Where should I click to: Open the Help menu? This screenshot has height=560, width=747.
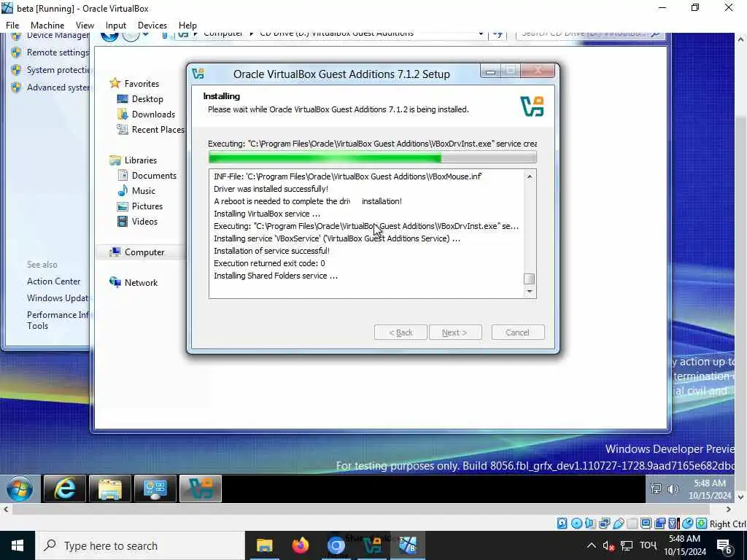point(187,26)
